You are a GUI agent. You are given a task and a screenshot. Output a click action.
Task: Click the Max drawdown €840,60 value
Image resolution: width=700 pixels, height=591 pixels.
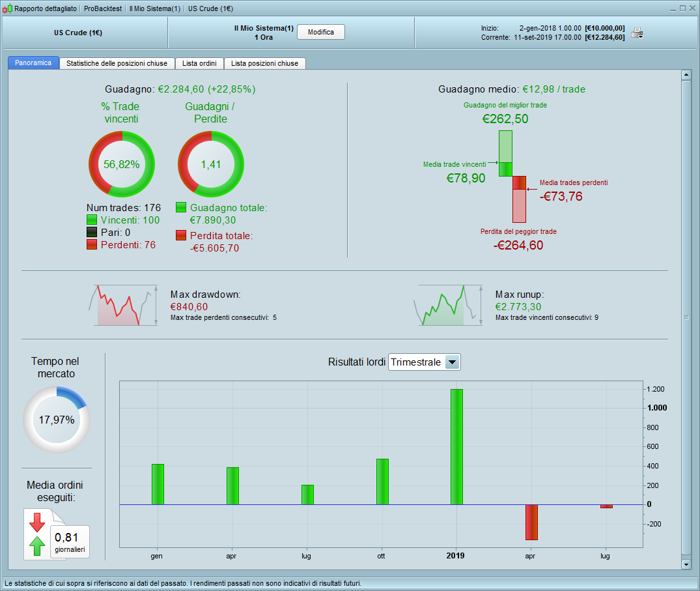(189, 306)
